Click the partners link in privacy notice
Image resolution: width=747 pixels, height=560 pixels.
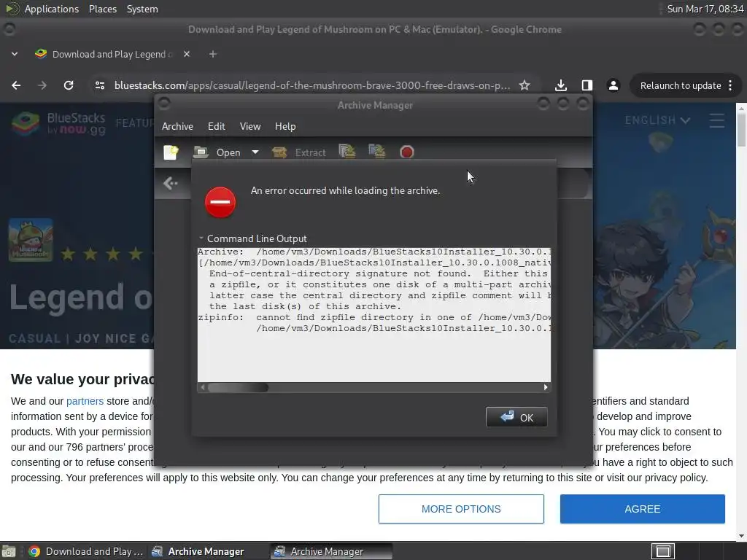tap(85, 401)
